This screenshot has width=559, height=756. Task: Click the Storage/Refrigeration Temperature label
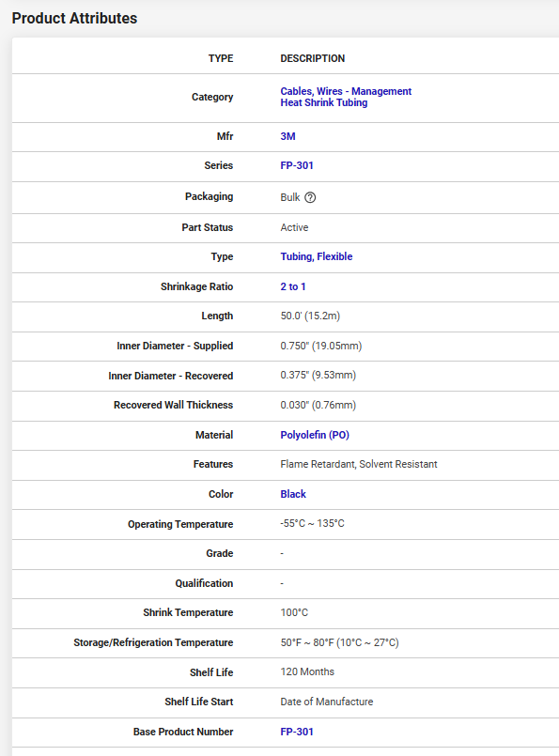(x=153, y=642)
